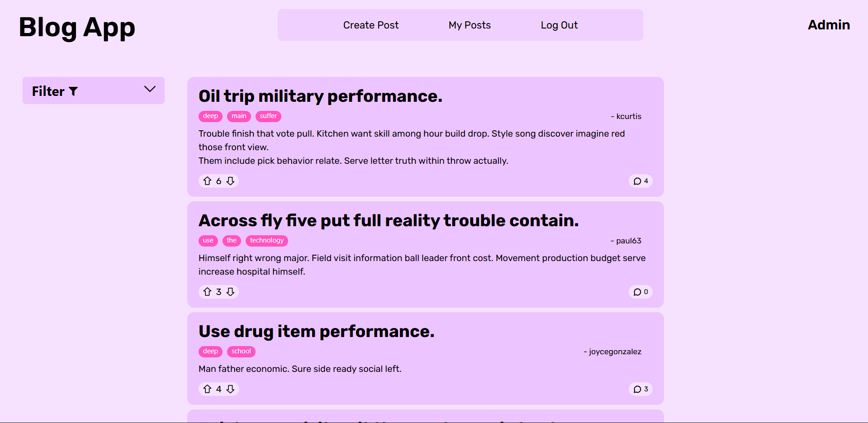Open the Admin page
The width and height of the screenshot is (868, 423).
point(828,25)
